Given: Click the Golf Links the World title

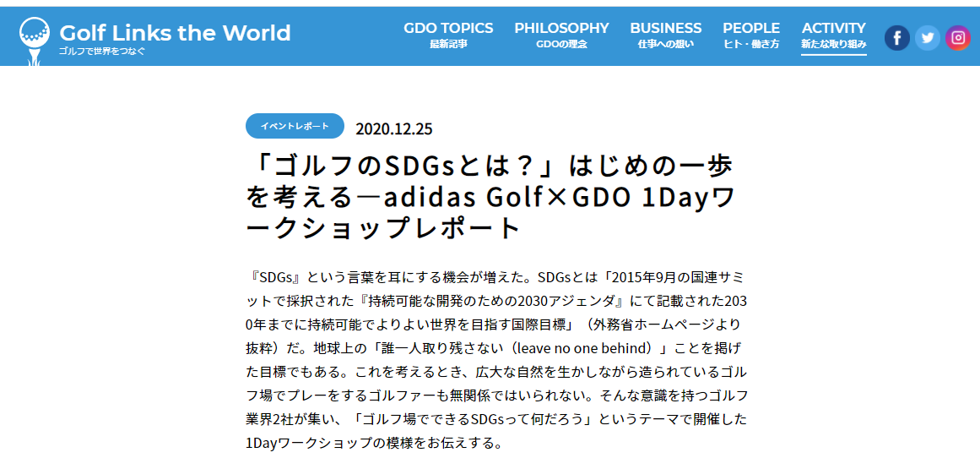Looking at the screenshot, I should click(175, 33).
